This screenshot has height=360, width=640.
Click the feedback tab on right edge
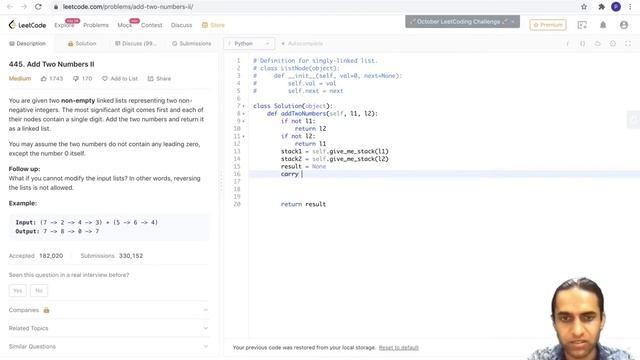[634, 119]
